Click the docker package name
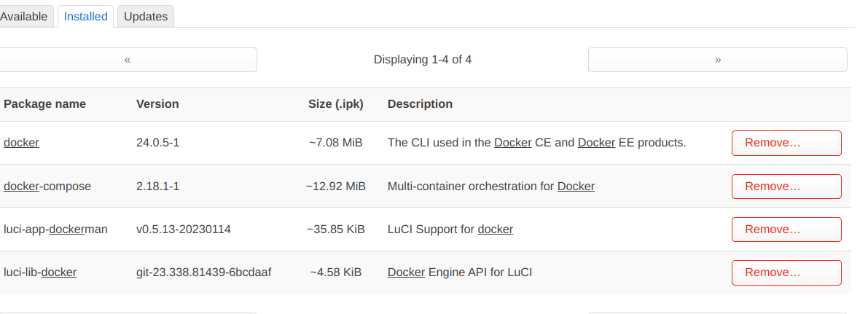The height and width of the screenshot is (314, 868). (22, 143)
